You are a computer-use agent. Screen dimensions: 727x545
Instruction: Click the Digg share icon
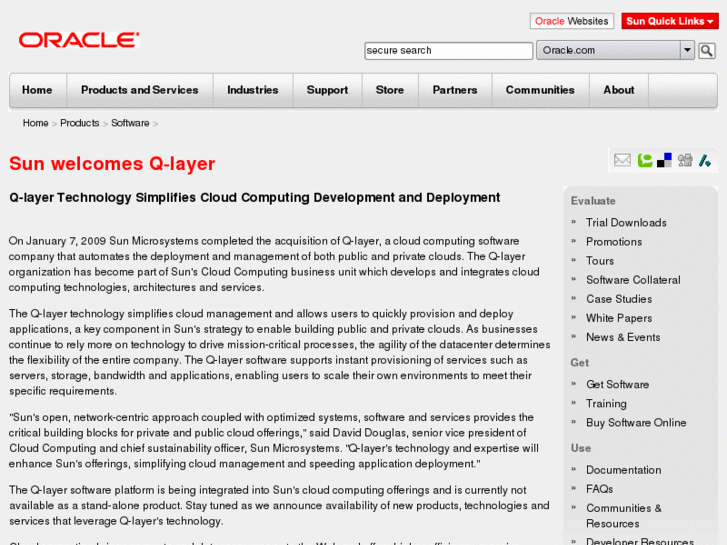coord(685,160)
